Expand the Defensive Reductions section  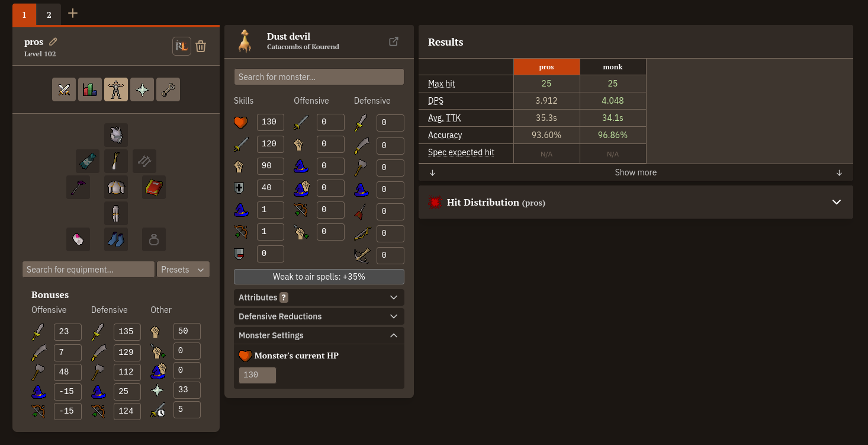click(319, 316)
